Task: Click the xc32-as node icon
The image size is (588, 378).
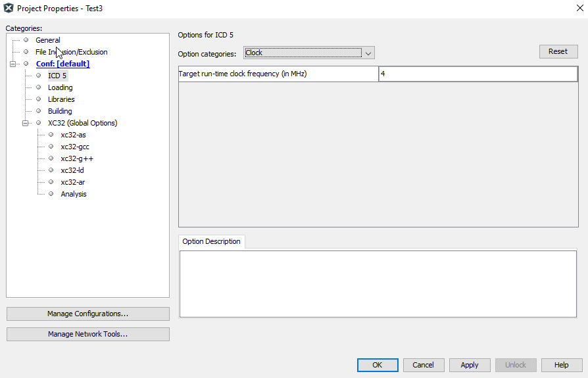Action: click(51, 135)
